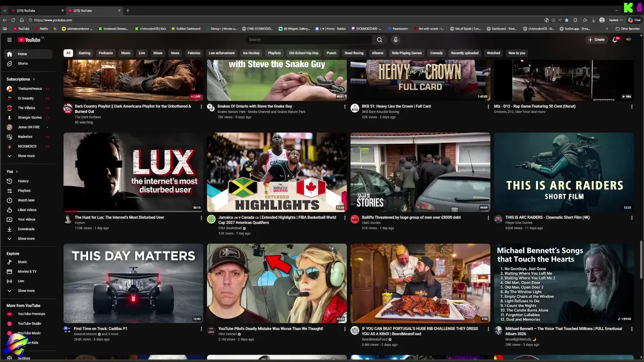Select the All filter chip

point(68,53)
